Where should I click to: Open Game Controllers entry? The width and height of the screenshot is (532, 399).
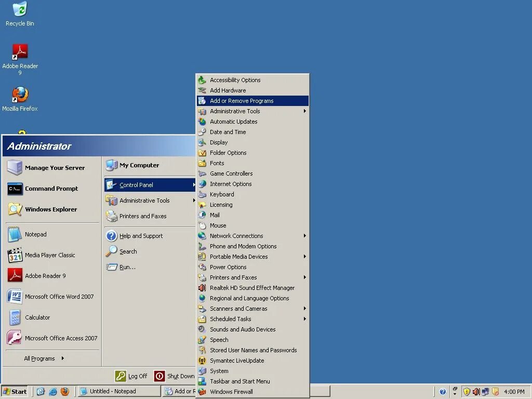click(253, 174)
